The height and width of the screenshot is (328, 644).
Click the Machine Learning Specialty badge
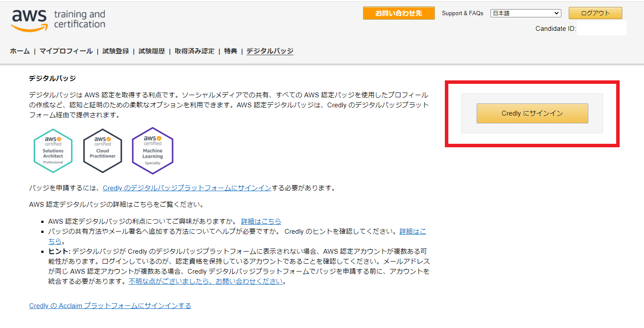click(x=153, y=151)
